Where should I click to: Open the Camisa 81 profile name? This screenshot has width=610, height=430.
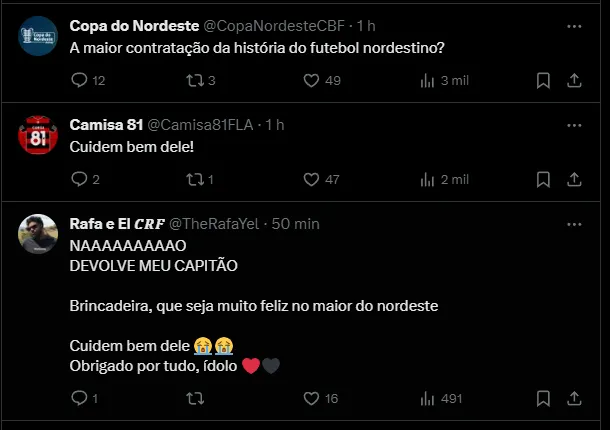point(106,124)
